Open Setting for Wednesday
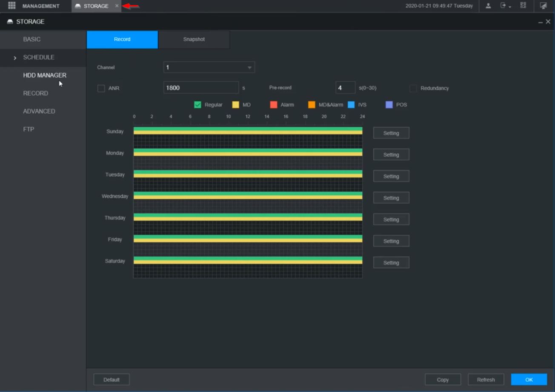Screen dimensions: 555x392 [391, 198]
